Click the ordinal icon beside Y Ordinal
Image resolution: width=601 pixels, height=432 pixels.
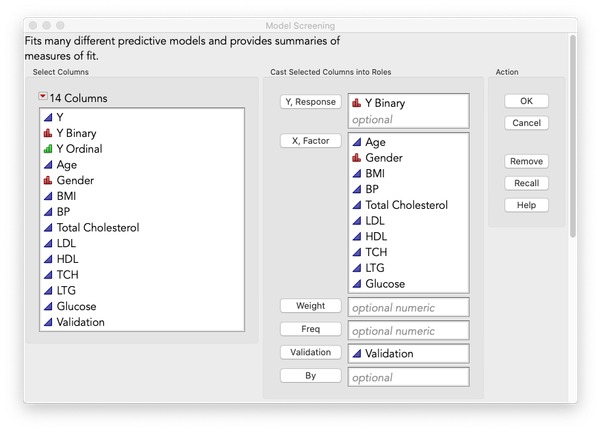click(47, 149)
